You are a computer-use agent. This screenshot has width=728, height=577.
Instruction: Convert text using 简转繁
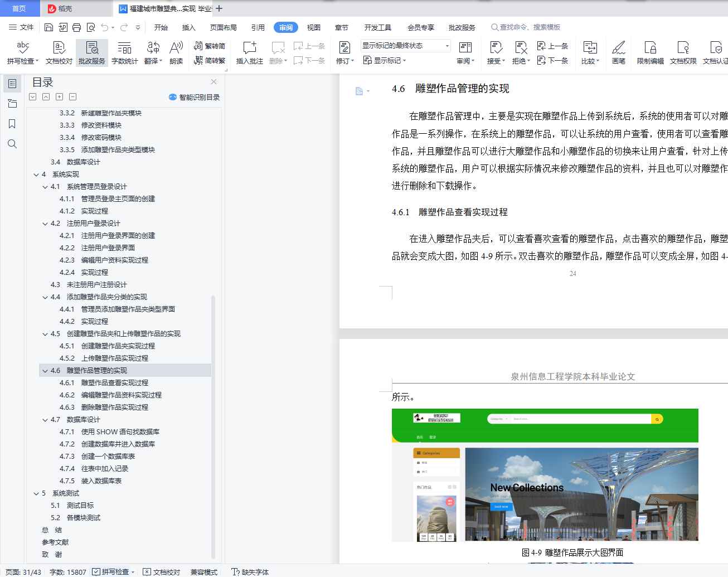coord(210,60)
